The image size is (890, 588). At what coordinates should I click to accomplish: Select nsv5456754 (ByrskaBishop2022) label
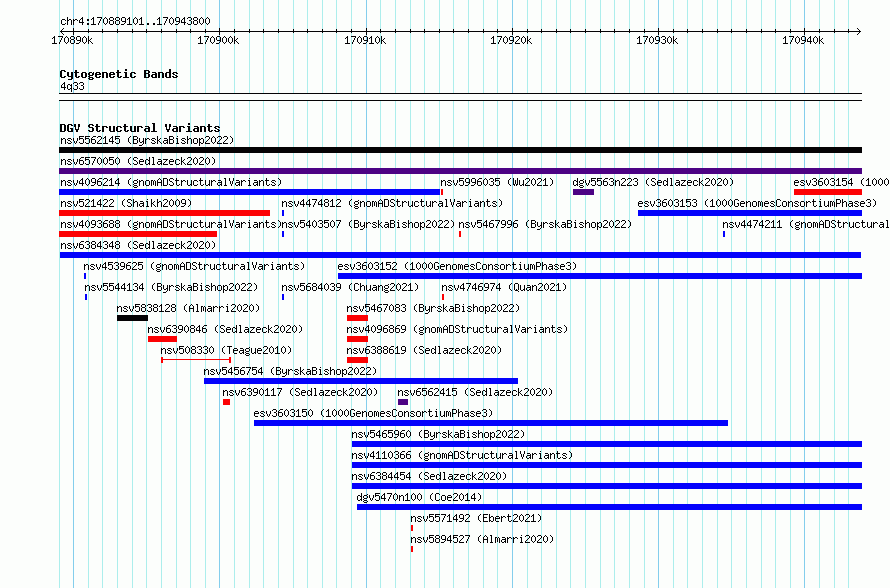click(x=290, y=371)
